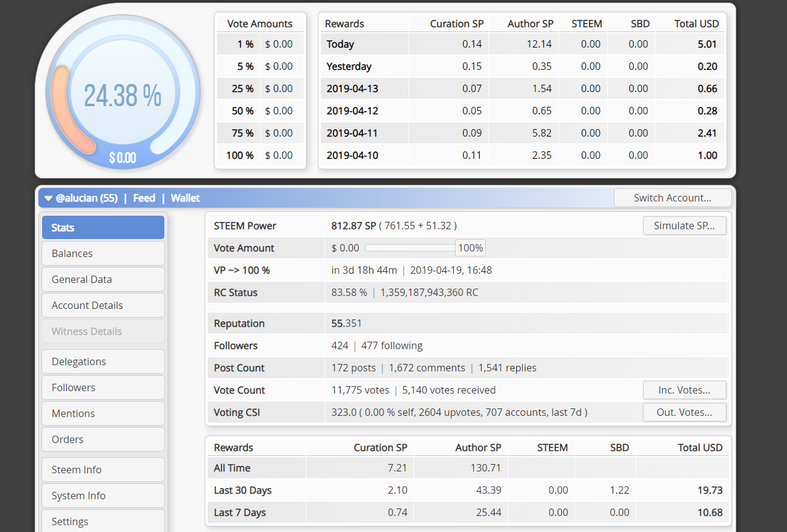Click the 50 % vote amount row
The height and width of the screenshot is (532, 787).
(x=260, y=111)
